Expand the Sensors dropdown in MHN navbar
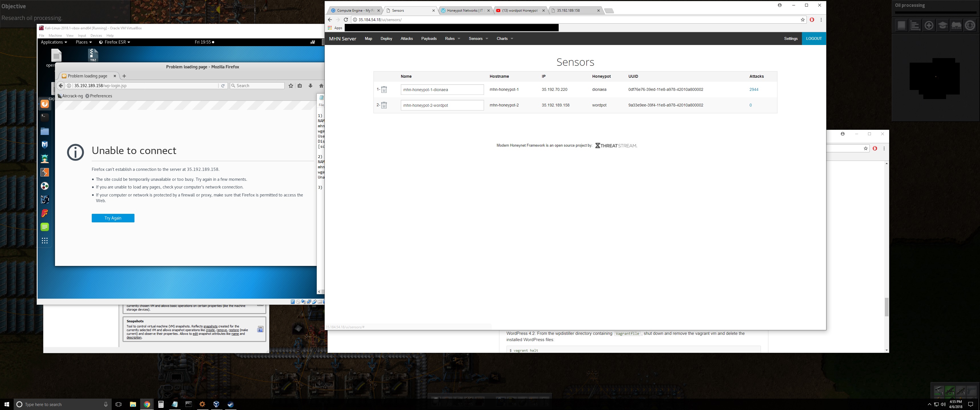Image resolution: width=980 pixels, height=410 pixels. [478, 39]
